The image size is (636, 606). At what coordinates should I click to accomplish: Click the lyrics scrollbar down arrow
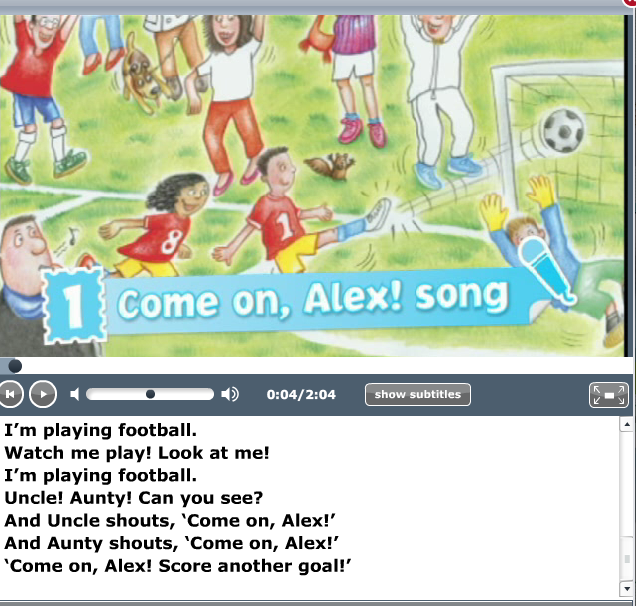(627, 589)
